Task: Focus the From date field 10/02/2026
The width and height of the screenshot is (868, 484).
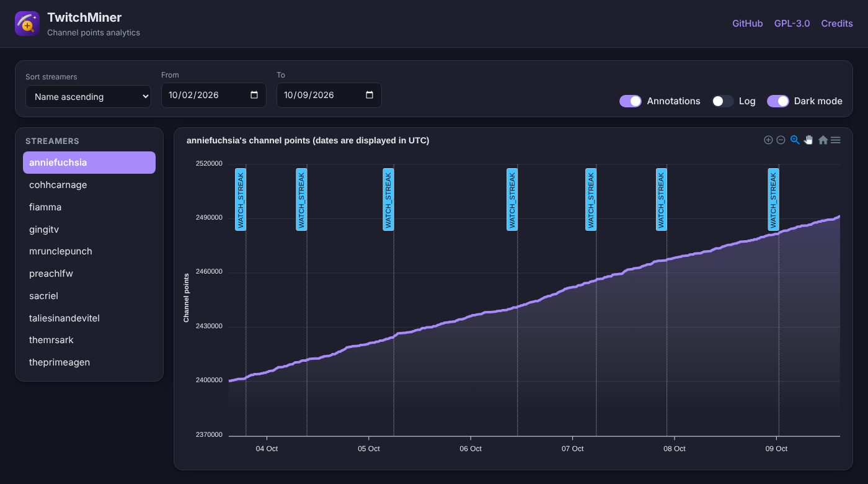Action: tap(214, 95)
